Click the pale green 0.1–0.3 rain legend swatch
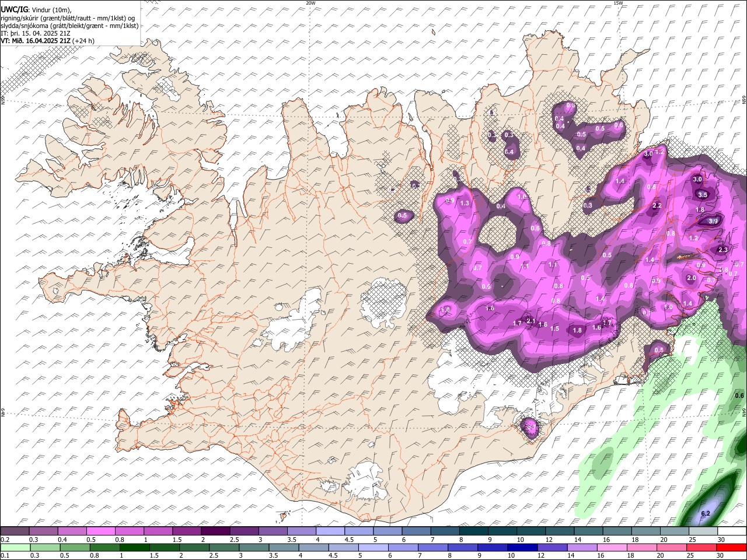This screenshot has width=747, height=560. [15, 547]
